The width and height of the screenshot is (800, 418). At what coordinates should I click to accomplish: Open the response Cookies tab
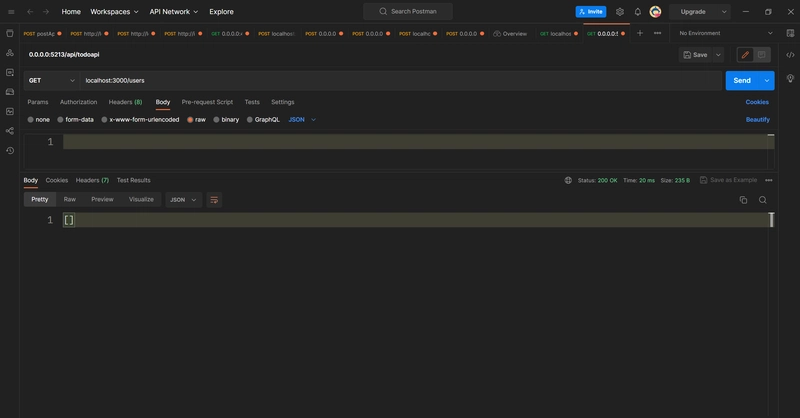[57, 180]
